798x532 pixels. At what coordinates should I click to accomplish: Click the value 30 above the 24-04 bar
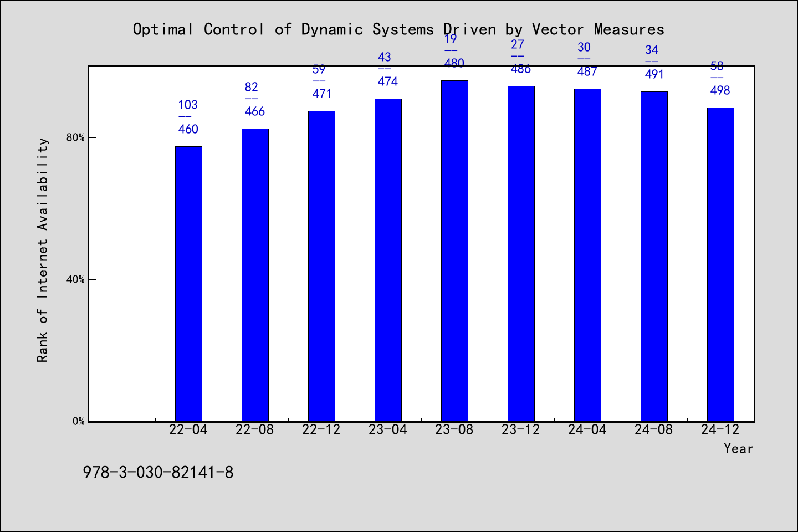tap(584, 47)
